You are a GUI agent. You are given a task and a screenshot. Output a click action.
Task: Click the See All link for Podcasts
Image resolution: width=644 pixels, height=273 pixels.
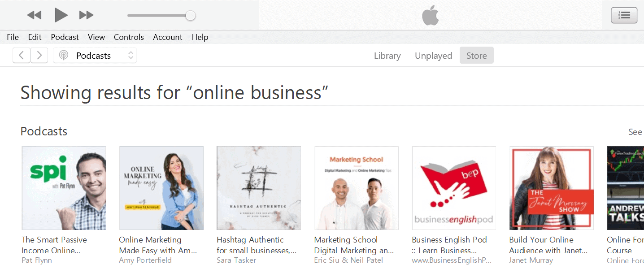635,132
